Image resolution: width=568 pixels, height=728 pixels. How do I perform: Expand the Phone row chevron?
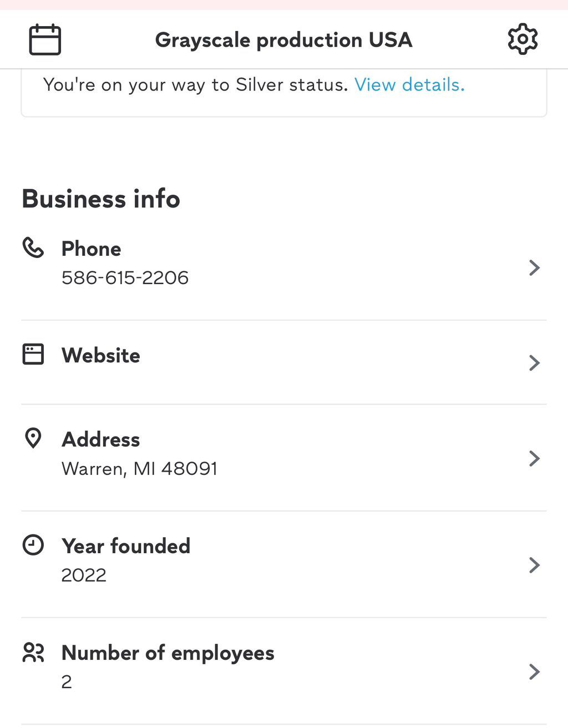coord(534,267)
